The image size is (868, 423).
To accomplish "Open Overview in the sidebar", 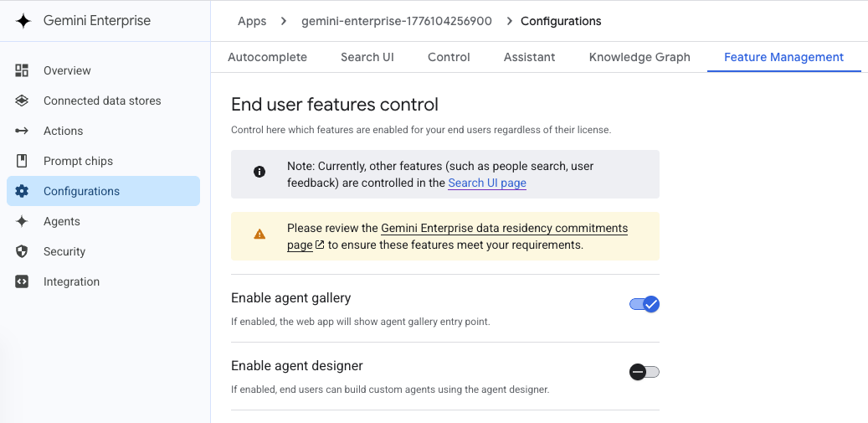I will pyautogui.click(x=104, y=70).
